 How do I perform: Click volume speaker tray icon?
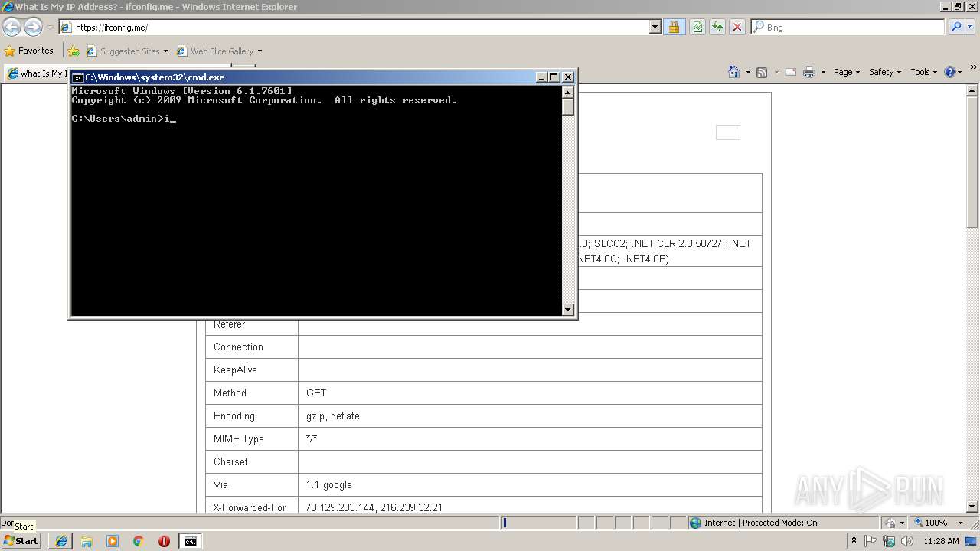[x=907, y=541]
